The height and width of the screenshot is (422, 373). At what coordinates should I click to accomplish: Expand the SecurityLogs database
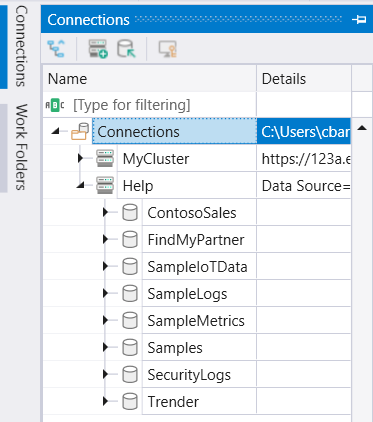coord(105,374)
